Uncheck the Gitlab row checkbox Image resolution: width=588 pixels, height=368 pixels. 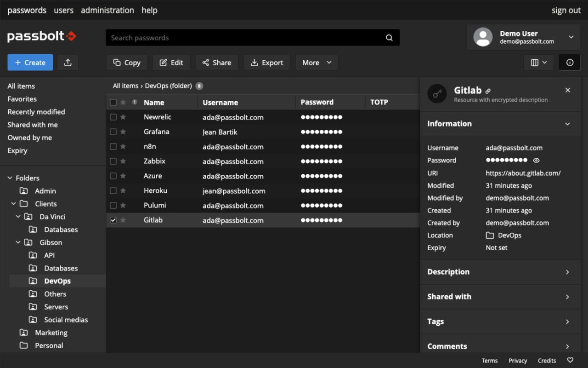pos(113,220)
